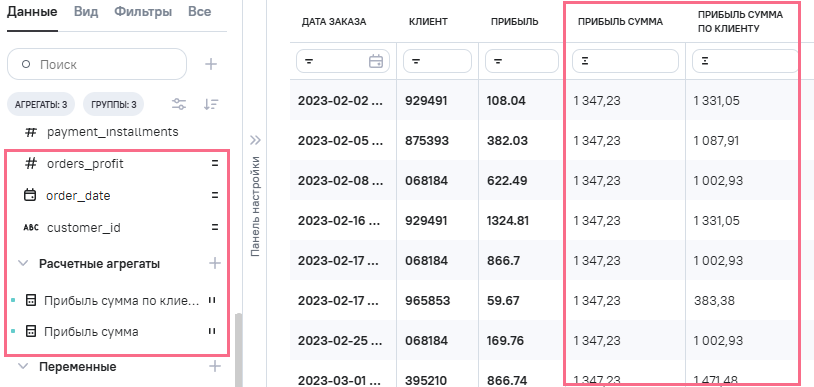
Task: Click the ПРИБЫЛЬ filter field
Action: (521, 61)
